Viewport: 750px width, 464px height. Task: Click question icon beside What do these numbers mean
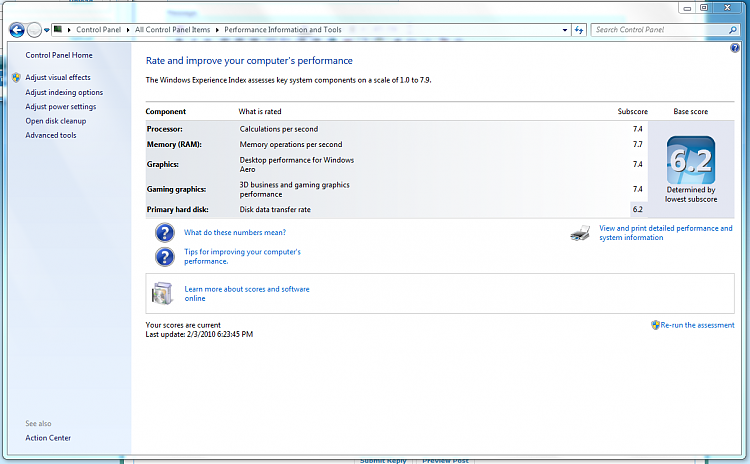tap(165, 232)
